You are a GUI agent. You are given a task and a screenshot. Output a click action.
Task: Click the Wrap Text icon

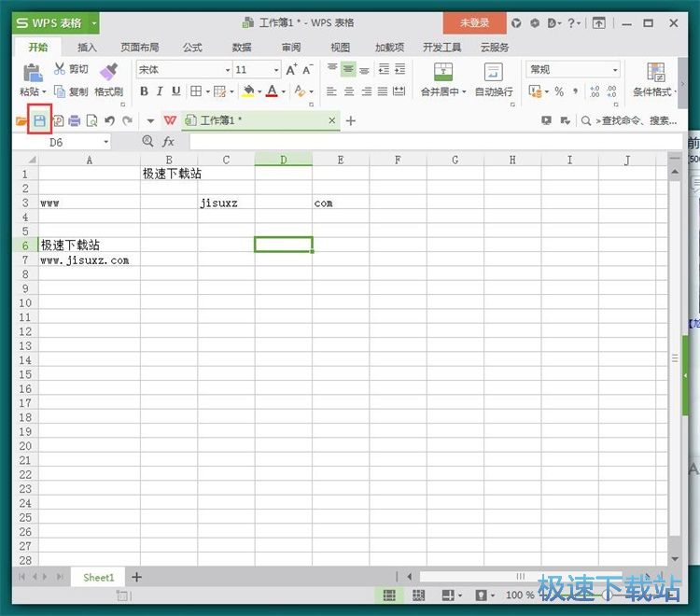493,72
